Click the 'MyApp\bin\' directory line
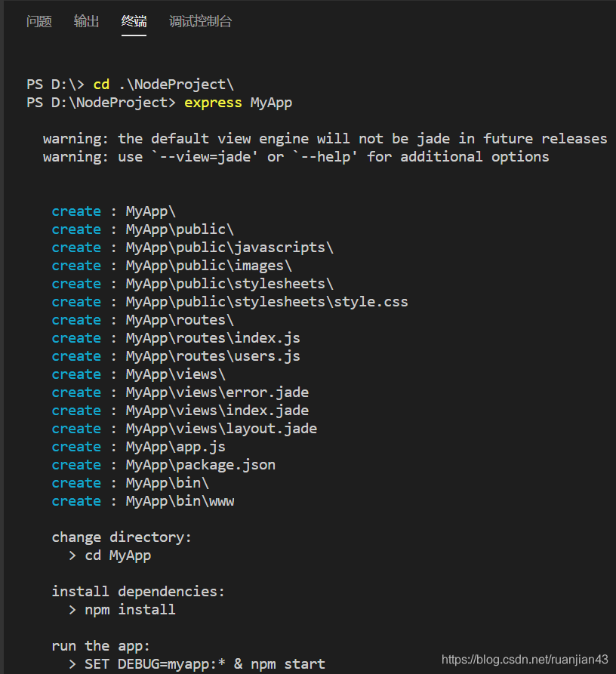This screenshot has height=674, width=616. tap(131, 483)
